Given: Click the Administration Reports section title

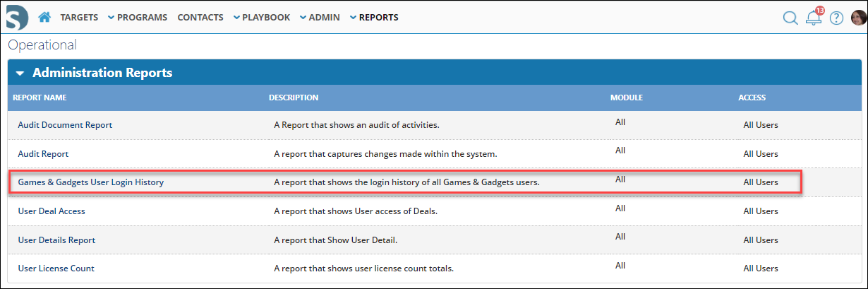Looking at the screenshot, I should pyautogui.click(x=102, y=73).
